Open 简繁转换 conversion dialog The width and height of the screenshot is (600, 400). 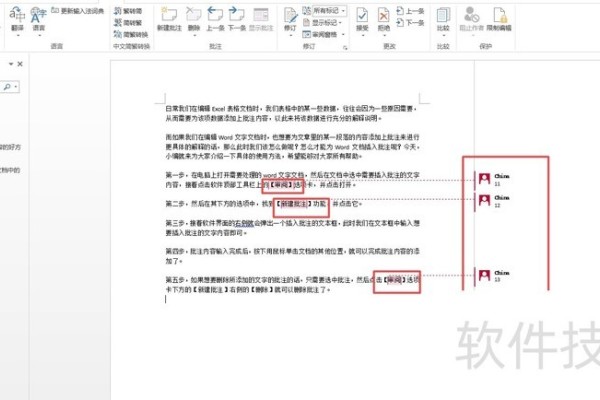tap(131, 34)
